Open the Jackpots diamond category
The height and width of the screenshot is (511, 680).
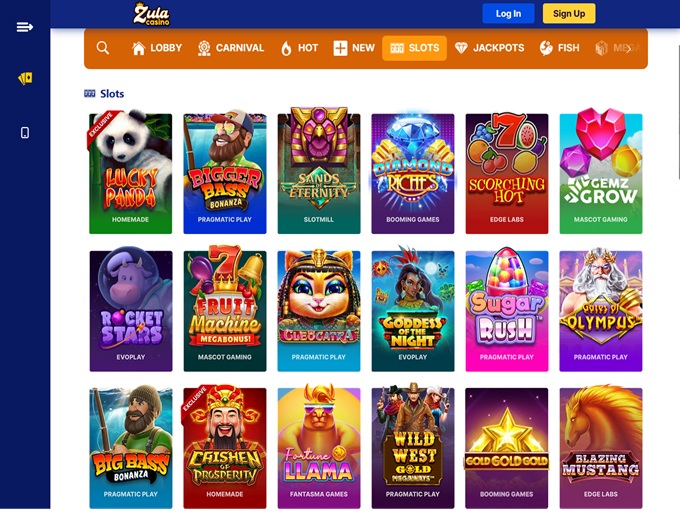click(x=490, y=48)
